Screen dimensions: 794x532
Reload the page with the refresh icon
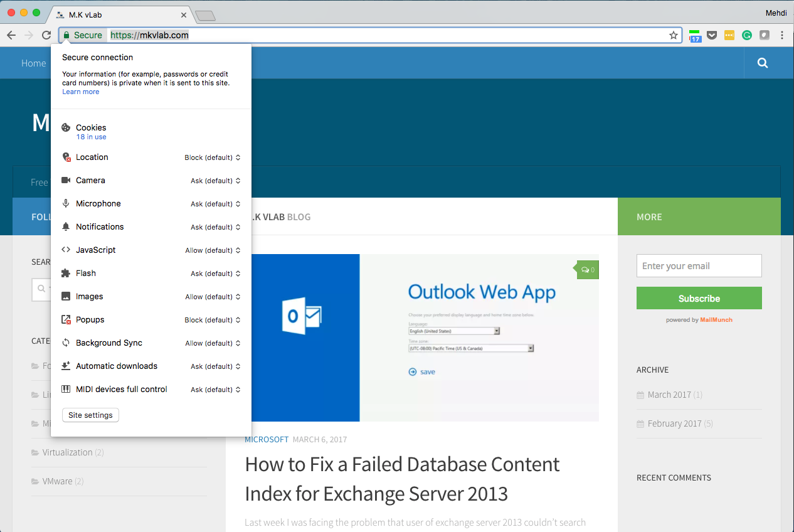pyautogui.click(x=46, y=35)
